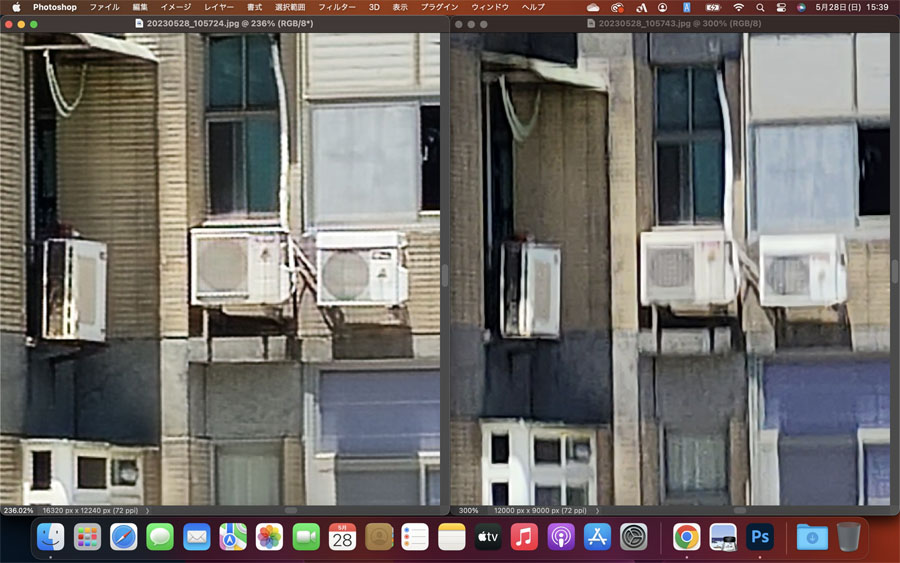
Task: Activate the 20230528_105743.jpg window title
Action: click(x=680, y=24)
